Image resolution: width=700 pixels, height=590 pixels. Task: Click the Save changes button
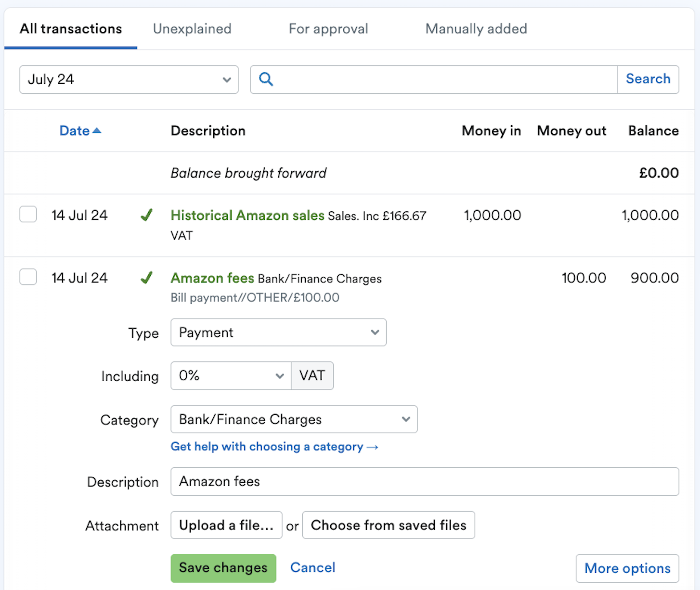coord(223,568)
